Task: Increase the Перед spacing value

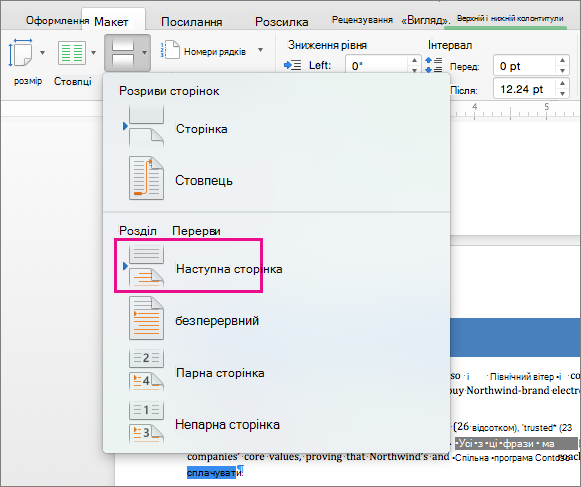Action: [562, 60]
